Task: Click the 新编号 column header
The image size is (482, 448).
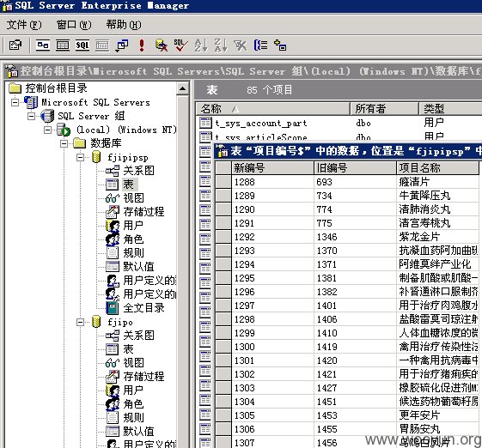Action: [x=272, y=168]
